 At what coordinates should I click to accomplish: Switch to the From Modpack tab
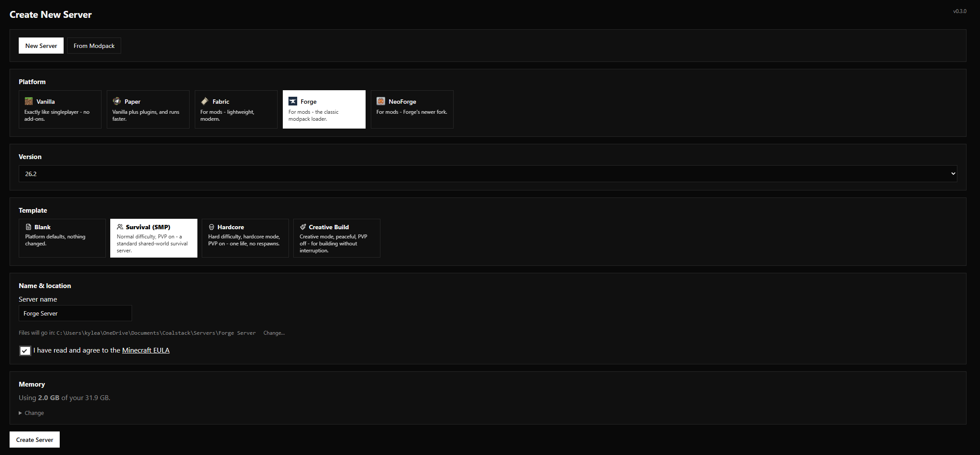94,46
